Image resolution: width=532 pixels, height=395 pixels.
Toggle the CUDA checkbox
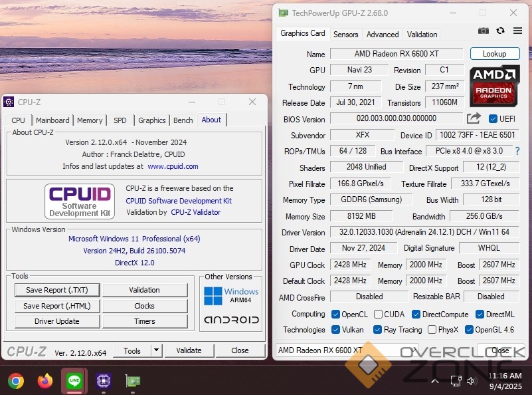(378, 314)
